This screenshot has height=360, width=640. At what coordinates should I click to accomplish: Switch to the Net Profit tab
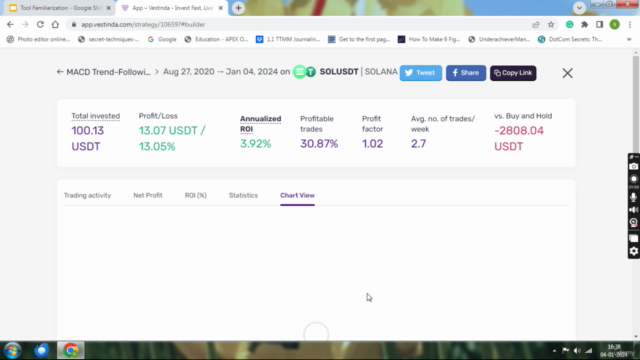pos(148,196)
